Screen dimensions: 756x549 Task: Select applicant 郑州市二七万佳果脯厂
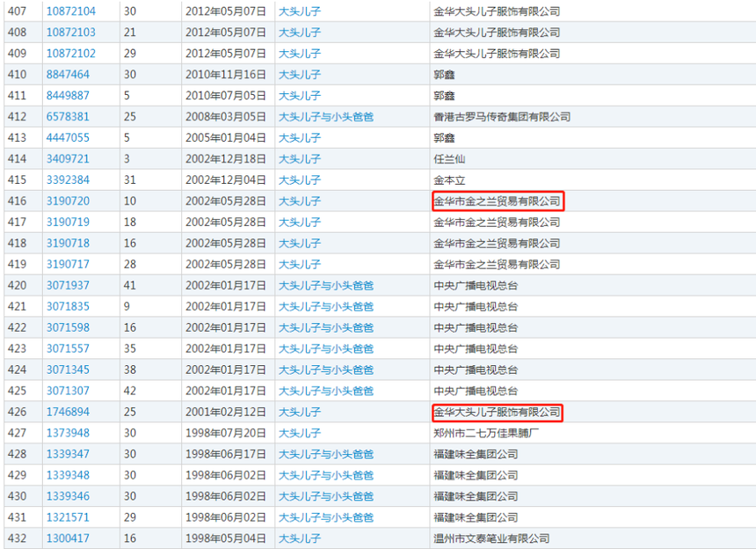click(486, 433)
